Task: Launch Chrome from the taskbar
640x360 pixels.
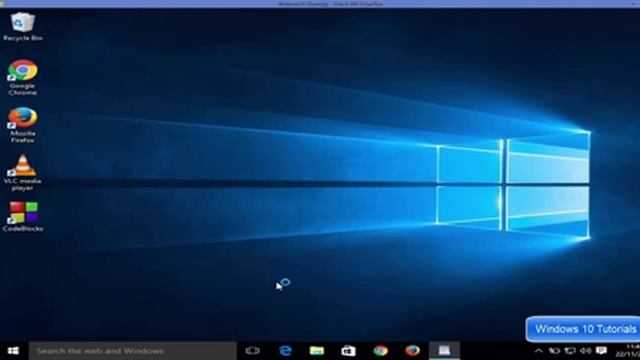Action: coord(380,351)
